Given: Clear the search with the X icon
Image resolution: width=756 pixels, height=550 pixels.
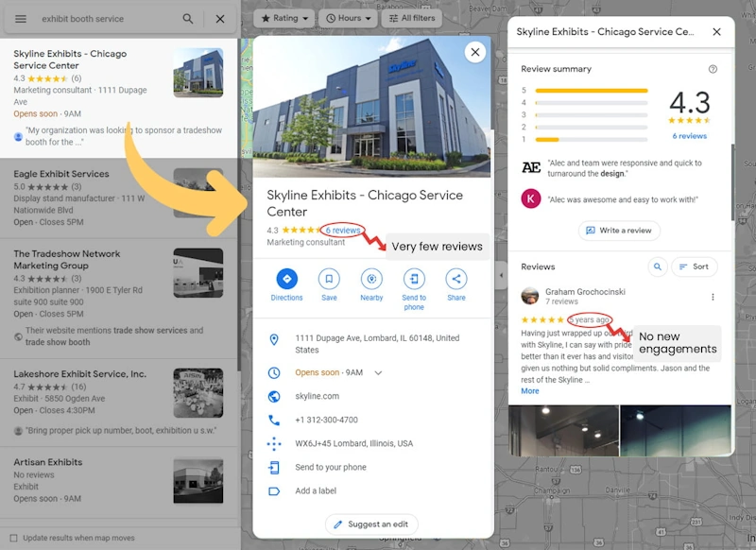Looking at the screenshot, I should pyautogui.click(x=220, y=19).
